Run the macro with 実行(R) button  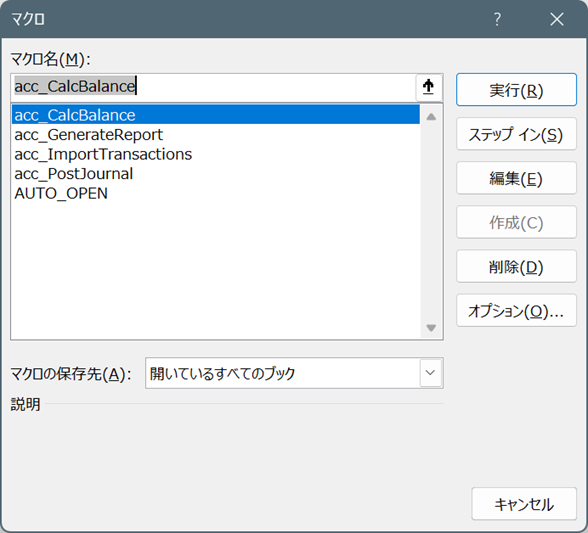(516, 90)
